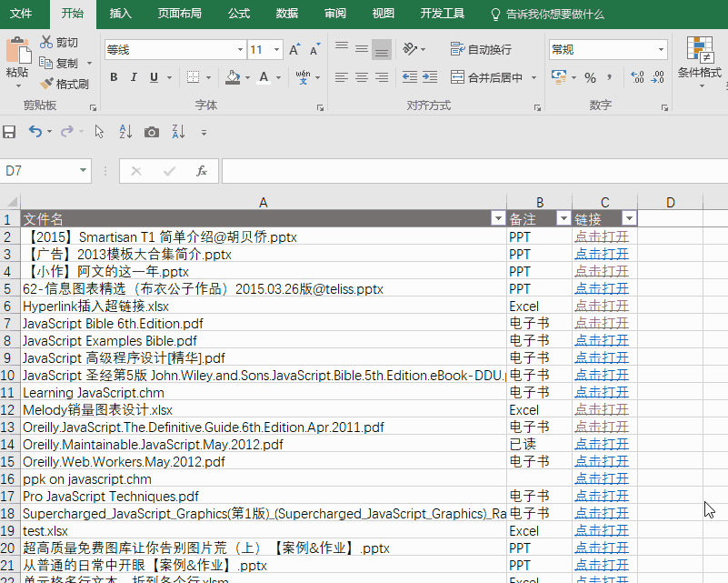Screen dimensions: 728x583
Task: Align text left
Action: pos(342,77)
